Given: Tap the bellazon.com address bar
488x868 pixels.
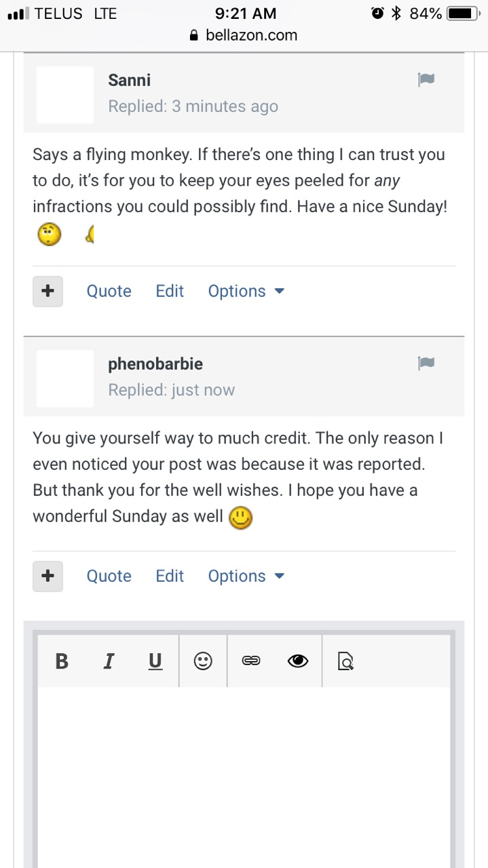Looking at the screenshot, I should [244, 35].
